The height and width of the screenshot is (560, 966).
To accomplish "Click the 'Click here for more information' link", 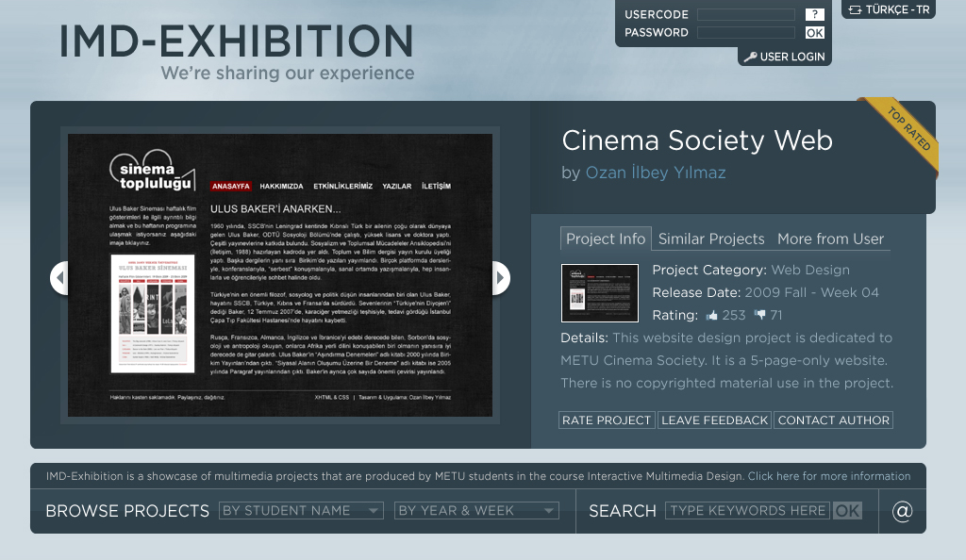I will pos(828,476).
